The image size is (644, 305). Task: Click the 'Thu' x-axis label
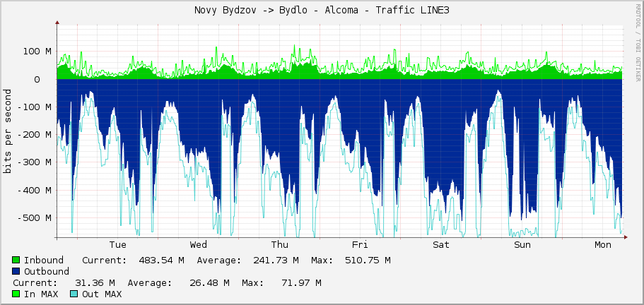click(280, 245)
